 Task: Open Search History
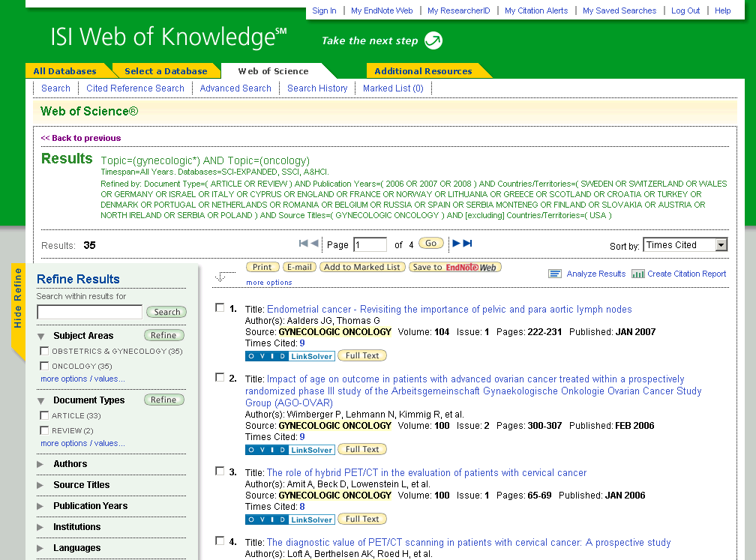[x=317, y=88]
